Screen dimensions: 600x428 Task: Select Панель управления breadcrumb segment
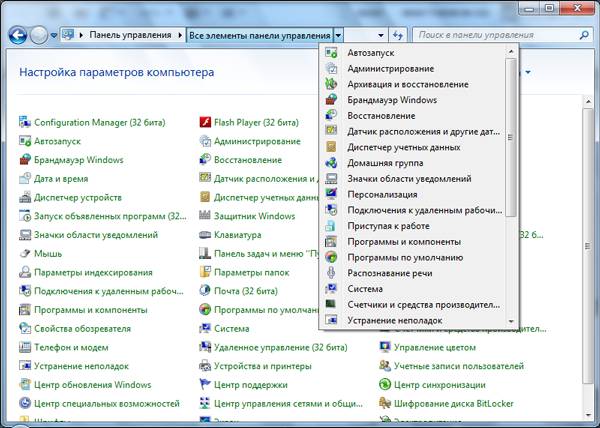[x=130, y=35]
